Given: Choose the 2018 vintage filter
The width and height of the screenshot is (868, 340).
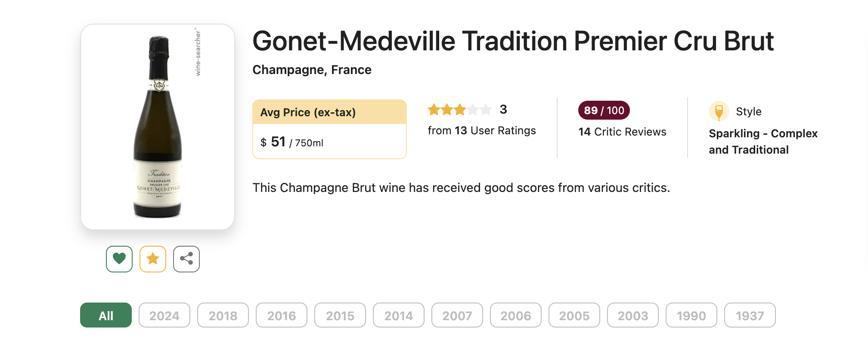Looking at the screenshot, I should point(223,315).
